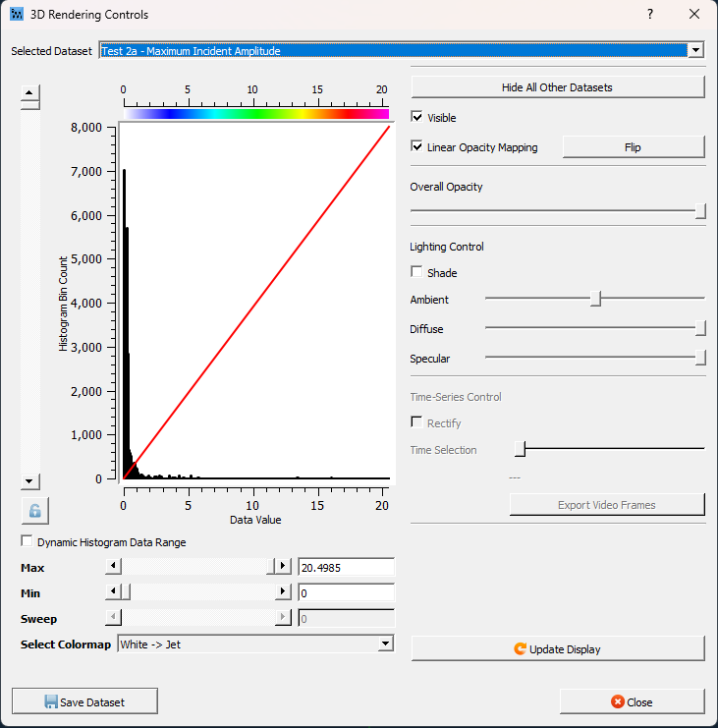
Task: Toggle Linear Opacity Mapping checkbox
Action: [417, 147]
